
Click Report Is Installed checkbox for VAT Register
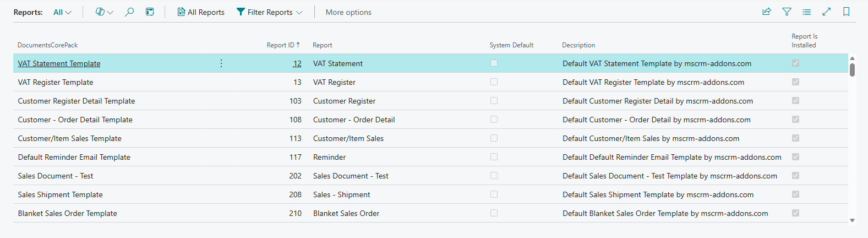coord(795,82)
